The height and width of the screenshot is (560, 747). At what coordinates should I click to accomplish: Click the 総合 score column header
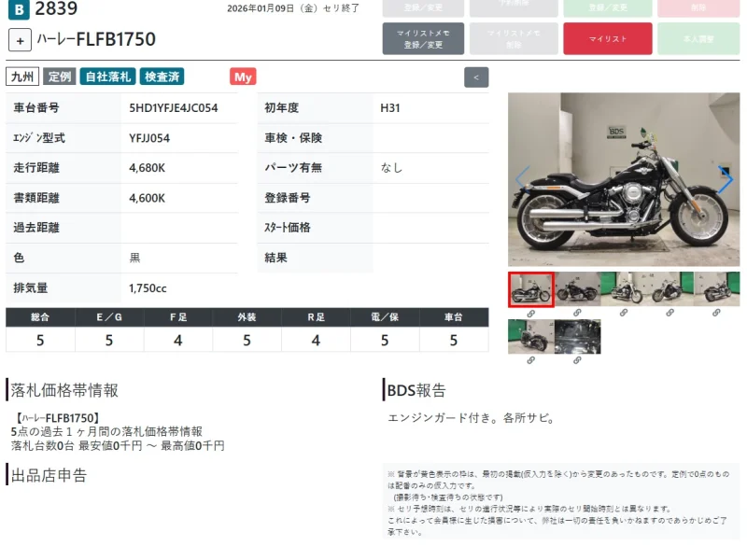pyautogui.click(x=40, y=317)
